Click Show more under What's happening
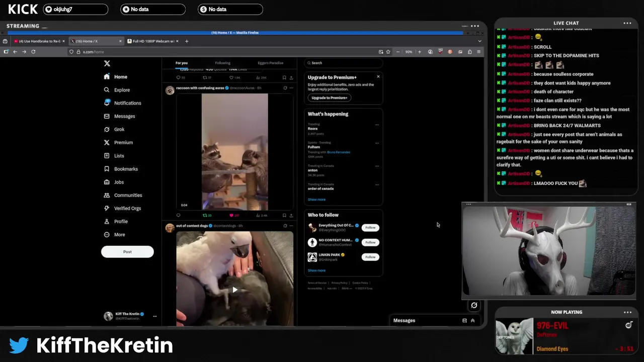The height and width of the screenshot is (362, 644). (x=316, y=200)
